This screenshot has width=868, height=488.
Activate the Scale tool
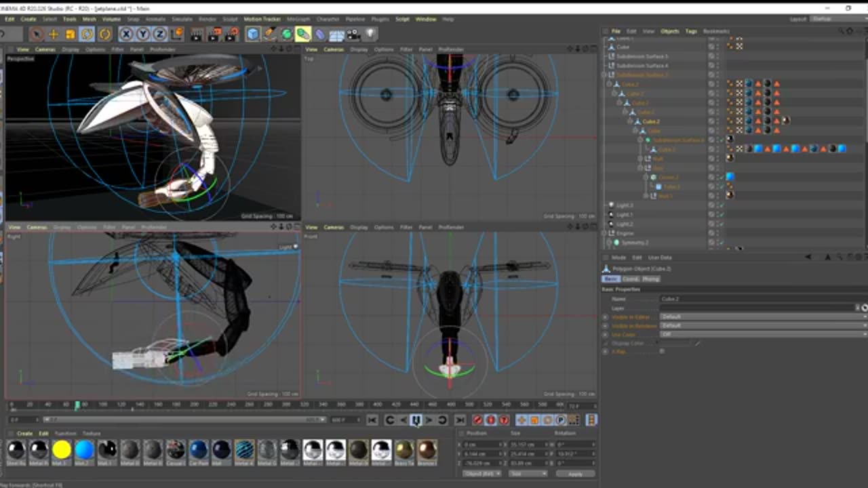pyautogui.click(x=70, y=34)
